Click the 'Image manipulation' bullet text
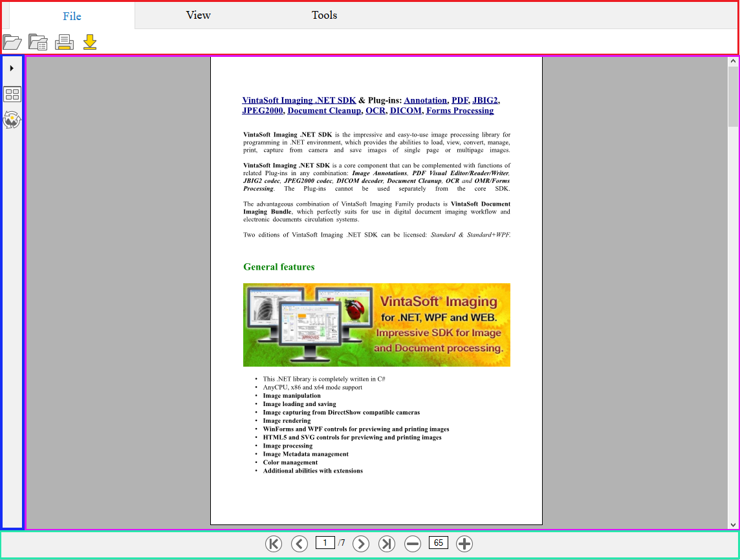The width and height of the screenshot is (740, 560). click(292, 396)
